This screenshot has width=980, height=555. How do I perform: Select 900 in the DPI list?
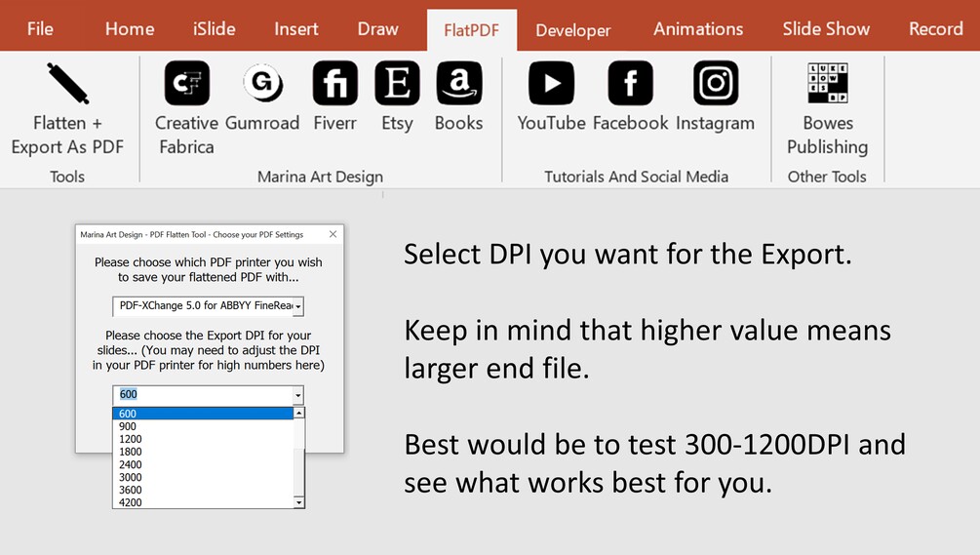(203, 426)
